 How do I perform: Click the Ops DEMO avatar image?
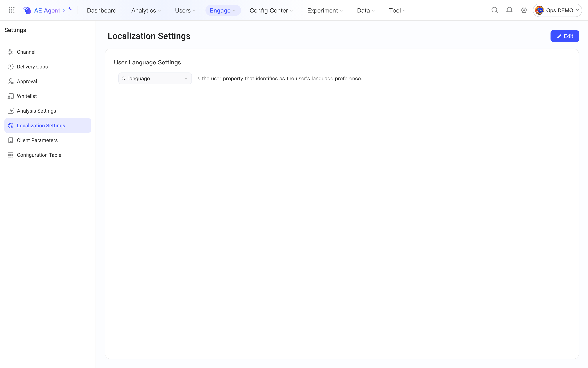click(539, 10)
